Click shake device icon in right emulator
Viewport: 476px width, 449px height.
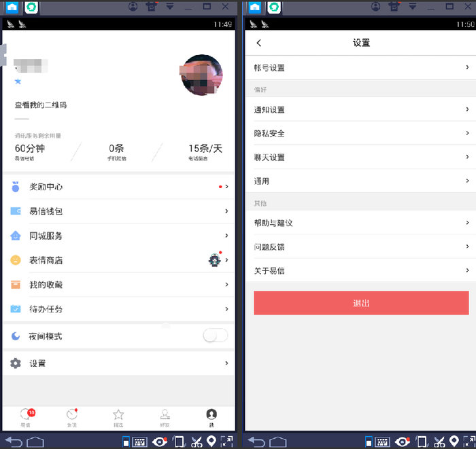pyautogui.click(x=421, y=442)
